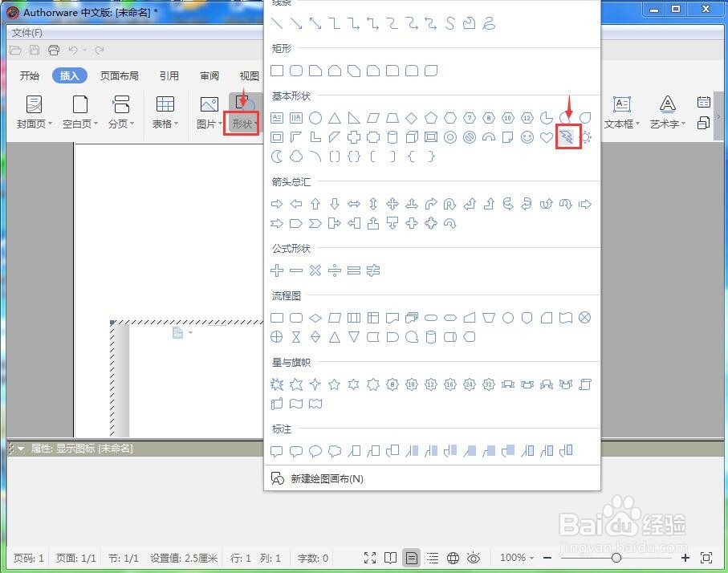Pick the cloud callout shape
This screenshot has height=573, width=728.
click(x=334, y=451)
